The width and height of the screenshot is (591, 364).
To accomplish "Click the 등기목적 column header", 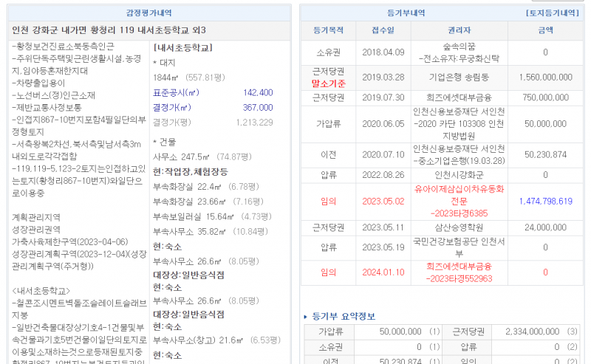I will coord(329,31).
